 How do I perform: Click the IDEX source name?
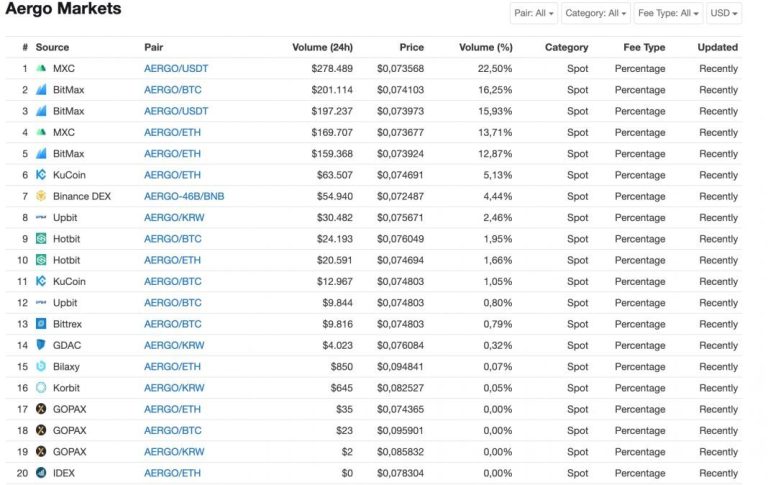[64, 473]
